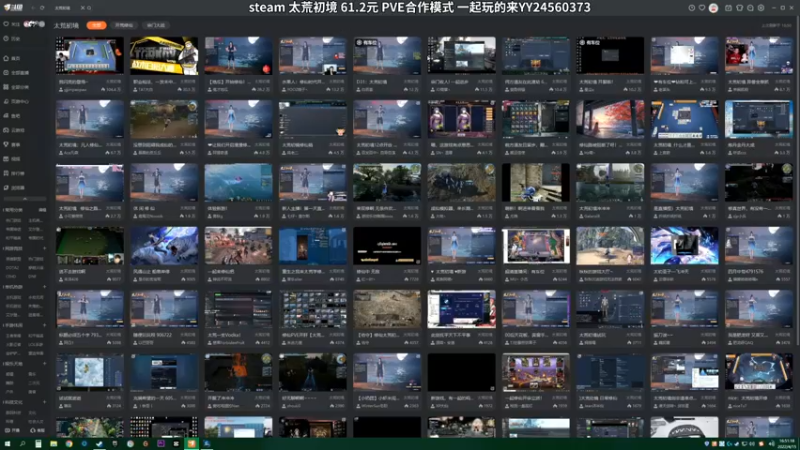
Task: Expand the third sidebar category group with plus
Action: click(x=44, y=287)
